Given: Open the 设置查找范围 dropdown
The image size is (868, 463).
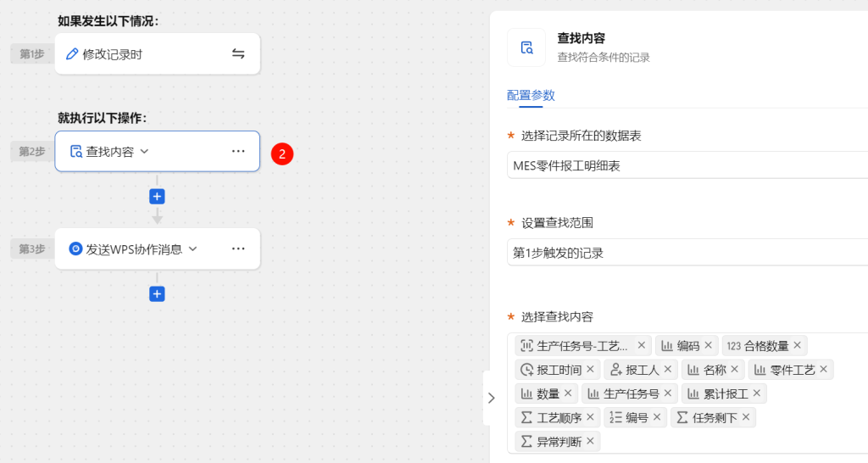Looking at the screenshot, I should coord(687,253).
